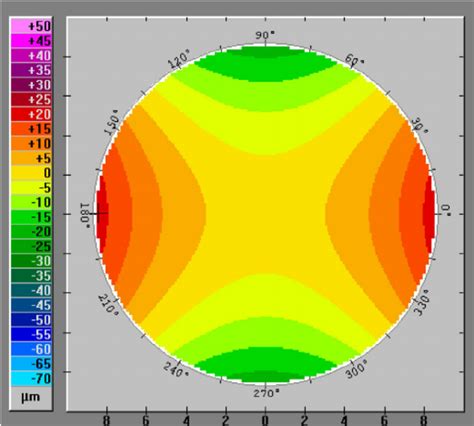Click the -5 yellow-green legend swatch
Viewport: 474px width, 426px height.
pos(31,187)
